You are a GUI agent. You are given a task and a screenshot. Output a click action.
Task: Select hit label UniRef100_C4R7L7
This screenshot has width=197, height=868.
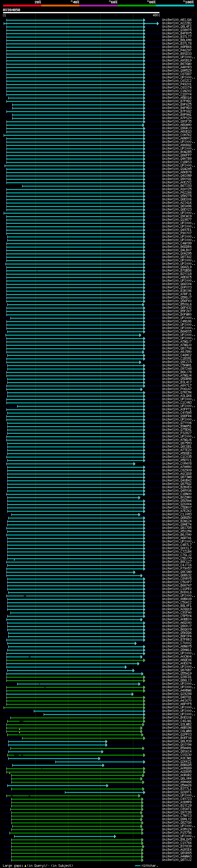[177, 545]
